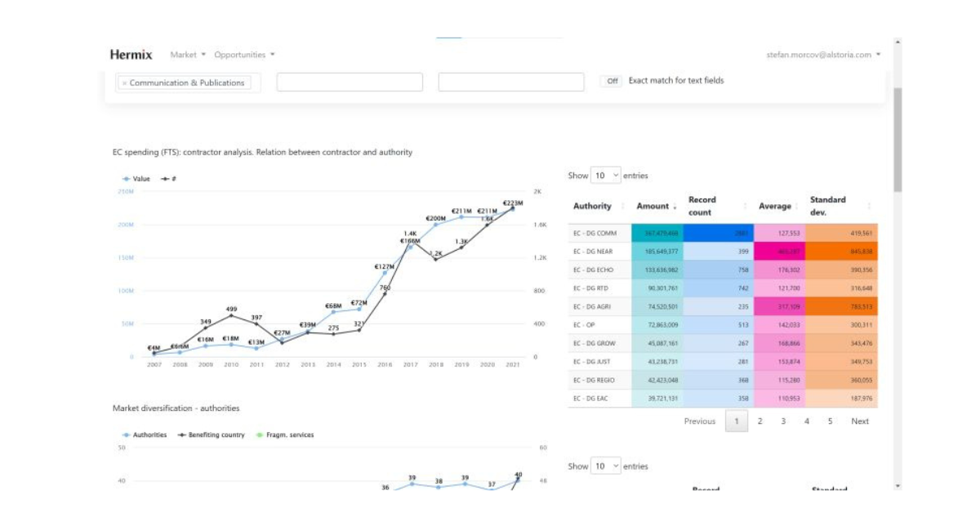Sort by Record count column icon
The width and height of the screenshot is (980, 513).
[745, 207]
